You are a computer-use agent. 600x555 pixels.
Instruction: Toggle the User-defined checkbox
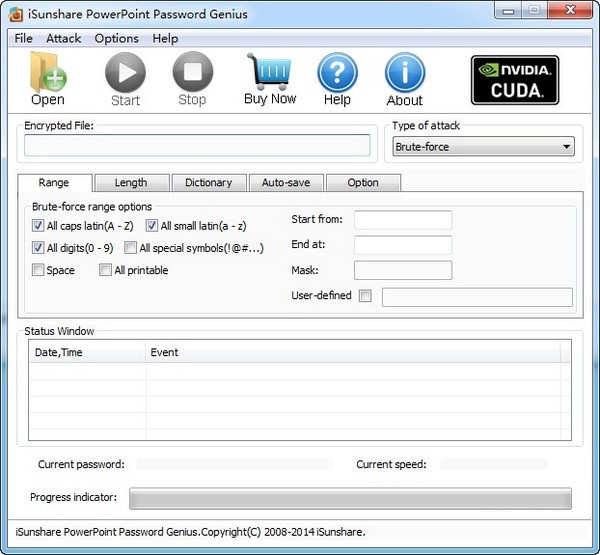[365, 295]
